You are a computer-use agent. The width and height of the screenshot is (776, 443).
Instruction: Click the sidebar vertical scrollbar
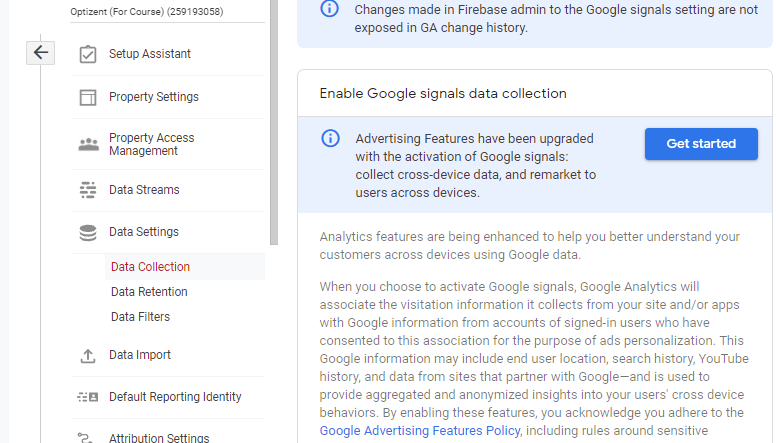pyautogui.click(x=272, y=120)
